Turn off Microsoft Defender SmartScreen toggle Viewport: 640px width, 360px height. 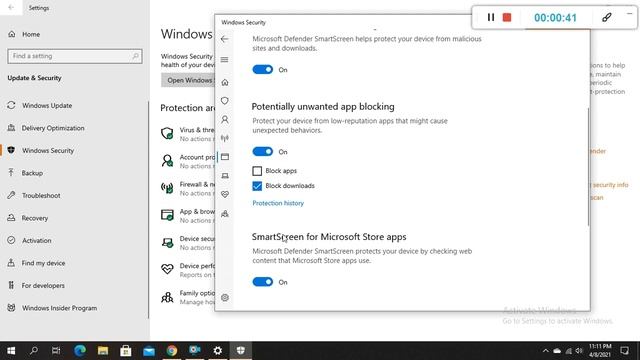tap(262, 69)
